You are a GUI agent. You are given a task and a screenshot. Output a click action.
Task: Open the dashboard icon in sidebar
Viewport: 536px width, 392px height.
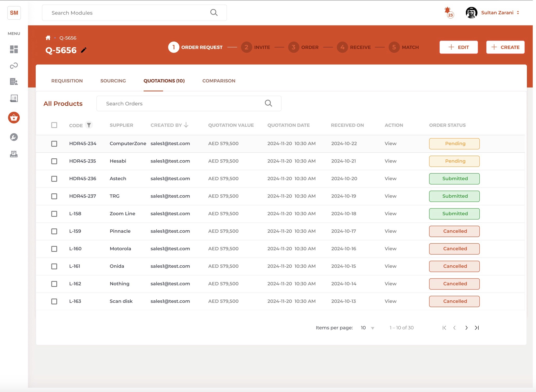tap(14, 49)
